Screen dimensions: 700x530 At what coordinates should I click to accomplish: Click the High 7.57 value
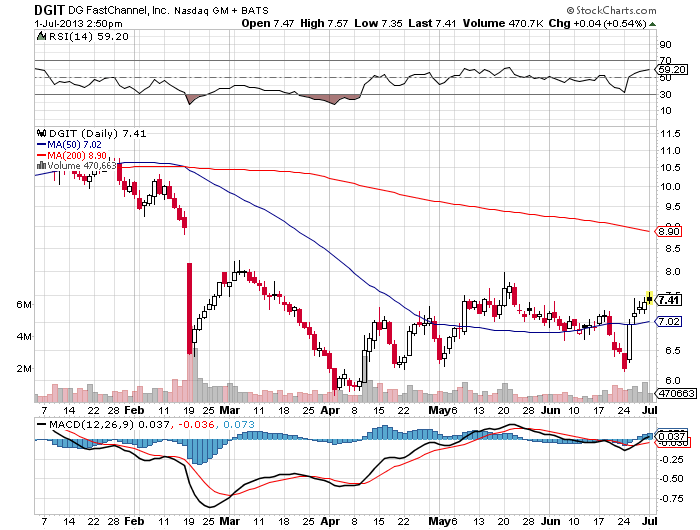[x=324, y=23]
